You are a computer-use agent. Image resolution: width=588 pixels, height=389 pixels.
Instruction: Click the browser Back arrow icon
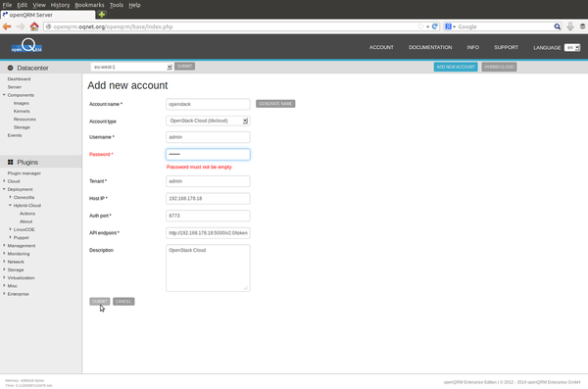tap(7, 26)
